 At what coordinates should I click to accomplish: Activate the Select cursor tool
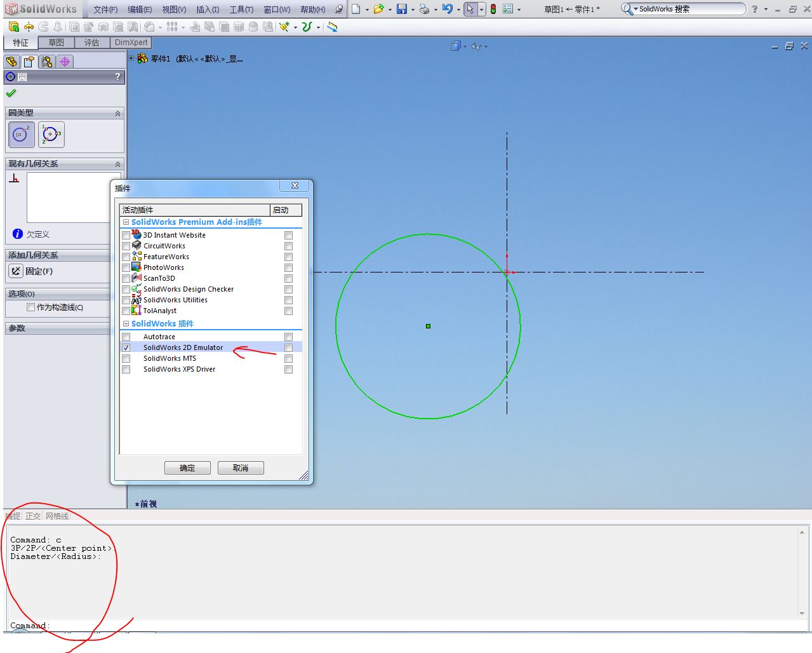click(470, 9)
